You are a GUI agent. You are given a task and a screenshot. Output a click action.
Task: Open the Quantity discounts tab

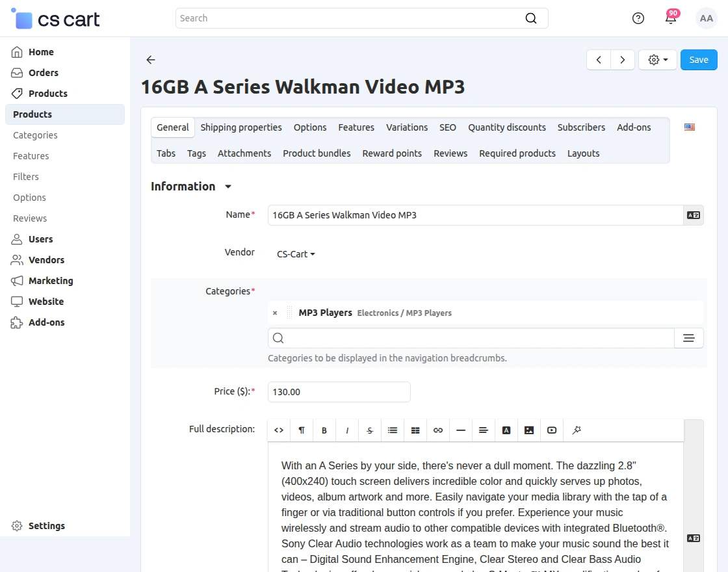(507, 127)
